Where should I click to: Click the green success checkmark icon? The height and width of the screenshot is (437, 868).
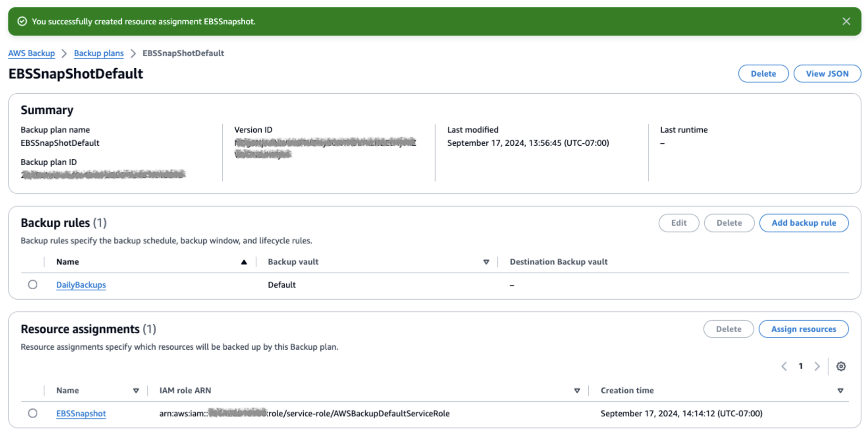click(x=22, y=21)
